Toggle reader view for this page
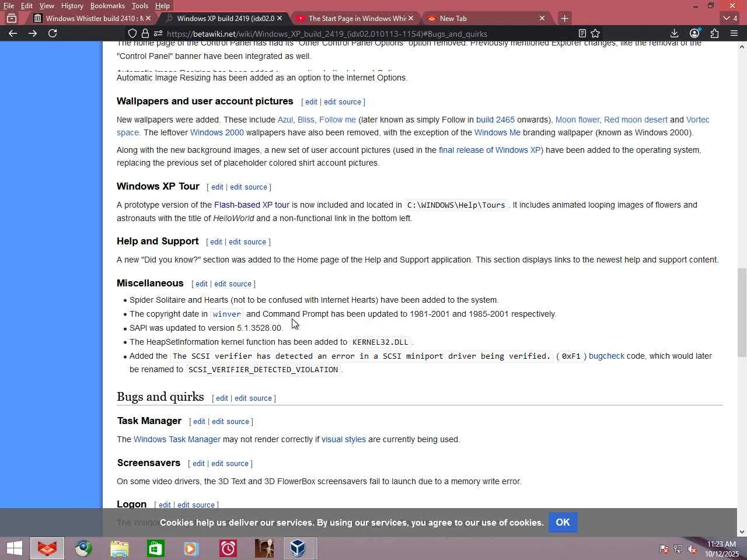The image size is (747, 560). click(582, 33)
